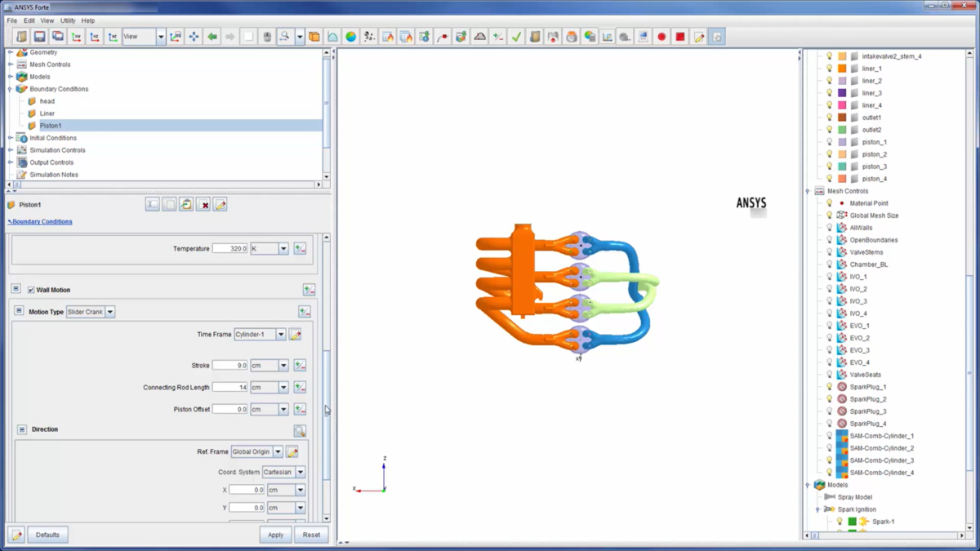
Task: Click parameter icon next to Stroke unit
Action: [300, 366]
